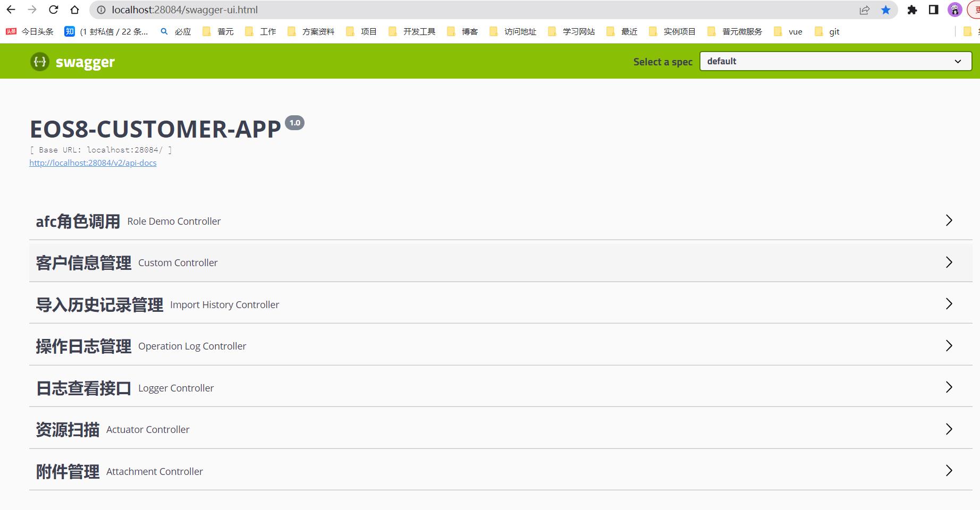Open the Select a spec dropdown
This screenshot has width=980, height=510.
point(835,61)
